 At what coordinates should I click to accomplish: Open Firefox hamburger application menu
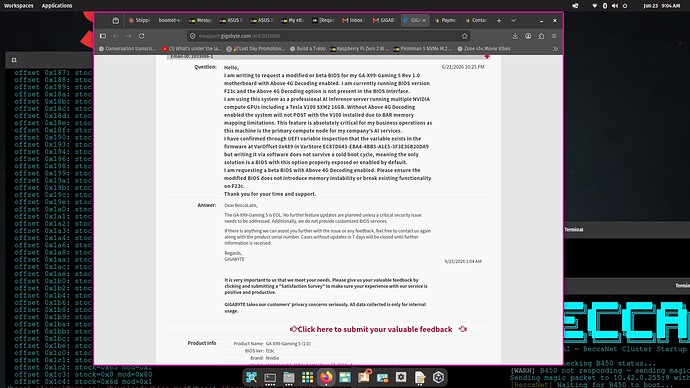tap(554, 36)
